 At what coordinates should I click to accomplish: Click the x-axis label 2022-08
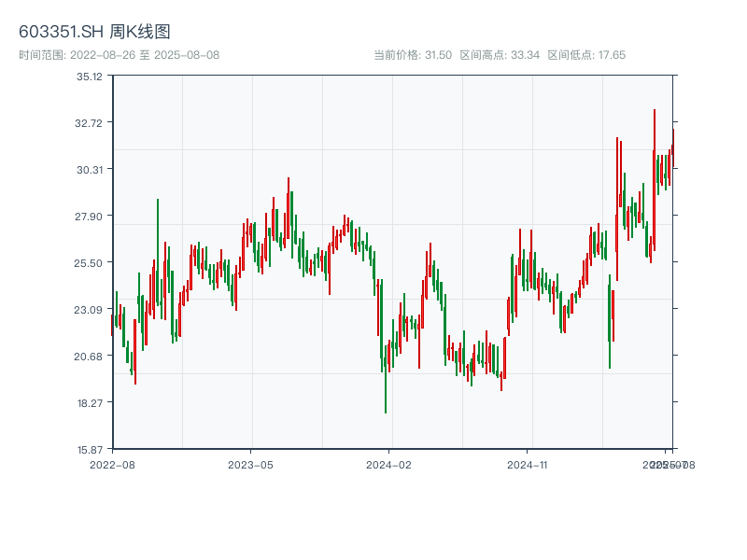[x=112, y=465]
